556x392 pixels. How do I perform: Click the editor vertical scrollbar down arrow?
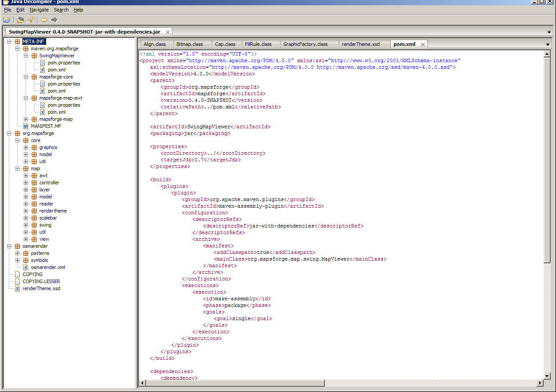[x=547, y=376]
